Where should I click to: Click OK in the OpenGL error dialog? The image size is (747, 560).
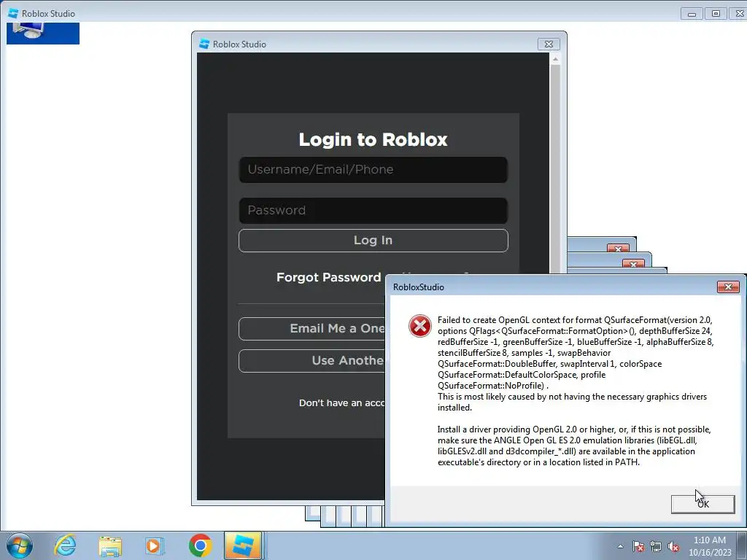[x=703, y=504]
